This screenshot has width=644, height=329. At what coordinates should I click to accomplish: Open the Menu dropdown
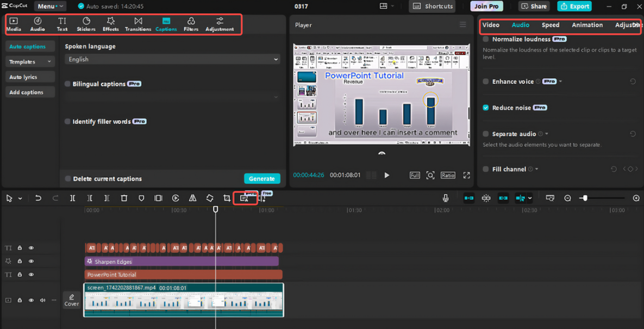click(x=50, y=6)
